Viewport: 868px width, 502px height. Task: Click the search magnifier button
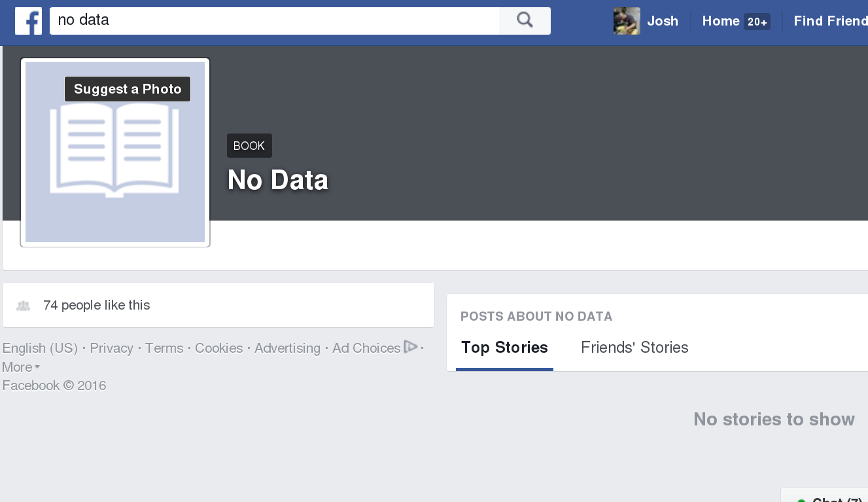pyautogui.click(x=525, y=20)
